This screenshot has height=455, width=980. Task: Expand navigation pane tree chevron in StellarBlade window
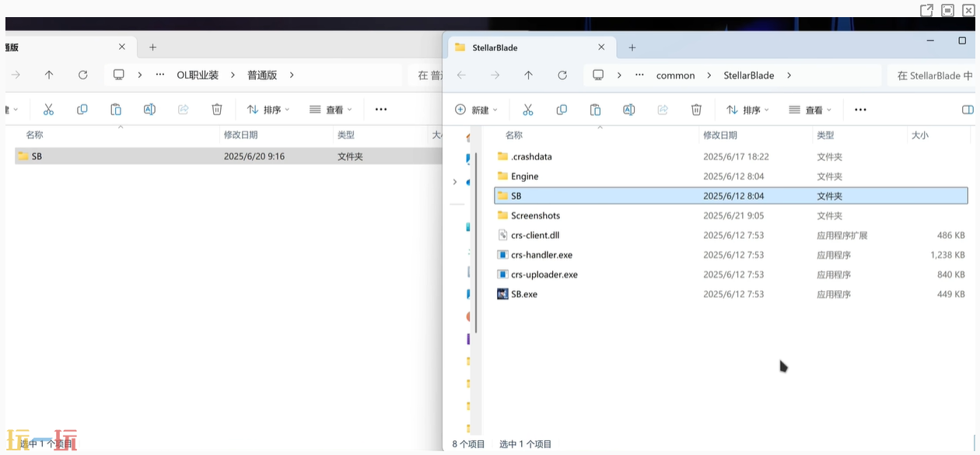(x=455, y=182)
